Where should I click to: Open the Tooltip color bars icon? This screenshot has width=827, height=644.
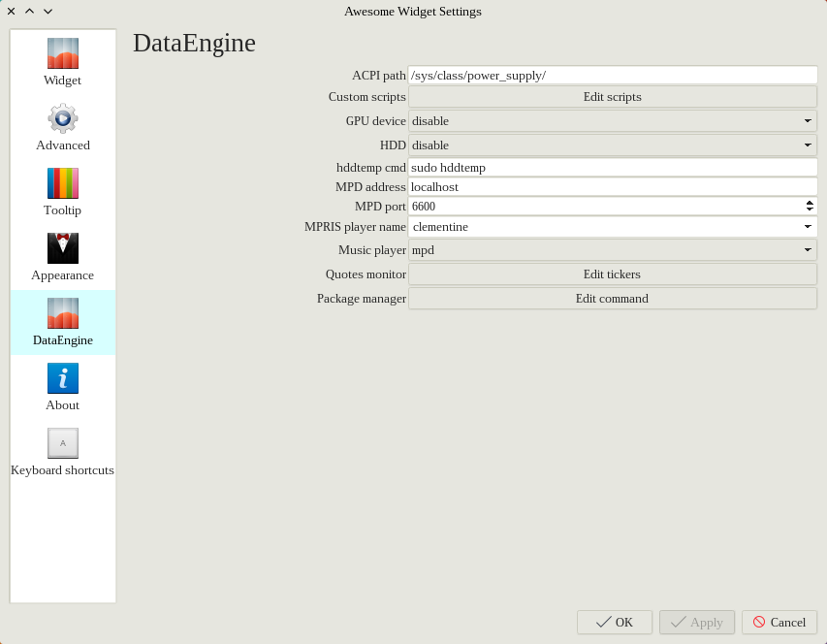point(63,183)
